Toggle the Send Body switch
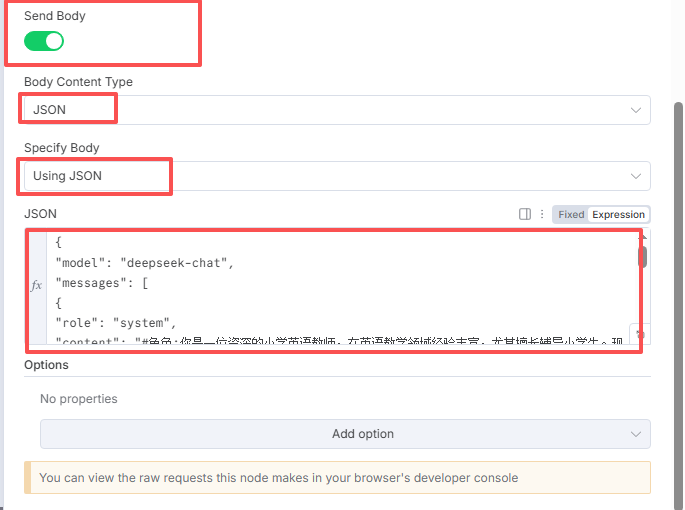 click(x=44, y=41)
